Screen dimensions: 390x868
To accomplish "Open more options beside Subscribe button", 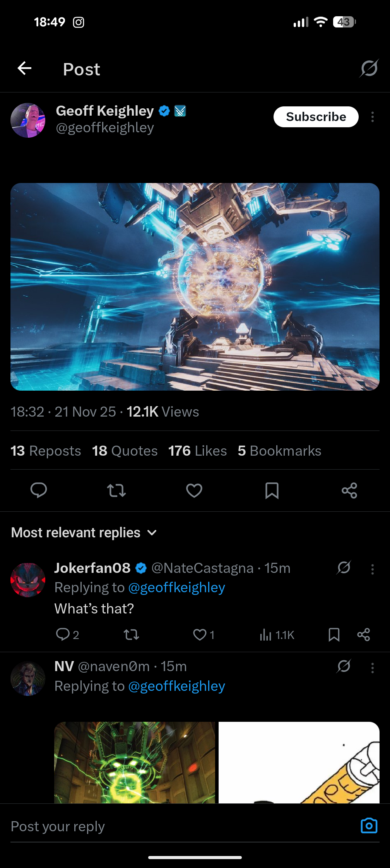I will (373, 117).
